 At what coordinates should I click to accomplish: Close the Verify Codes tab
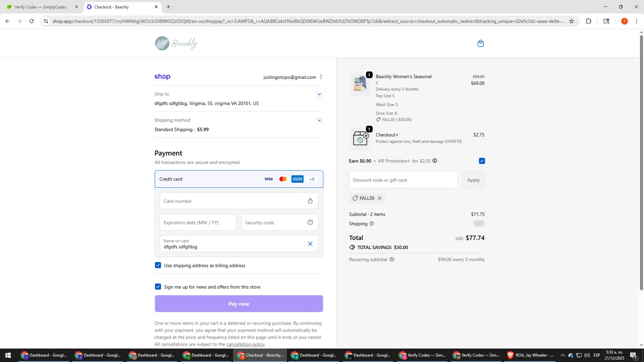click(76, 7)
